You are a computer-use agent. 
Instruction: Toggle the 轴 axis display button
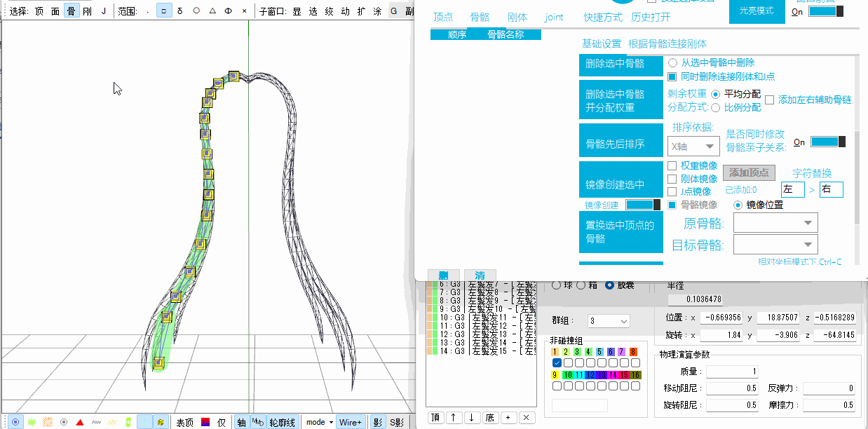click(241, 422)
